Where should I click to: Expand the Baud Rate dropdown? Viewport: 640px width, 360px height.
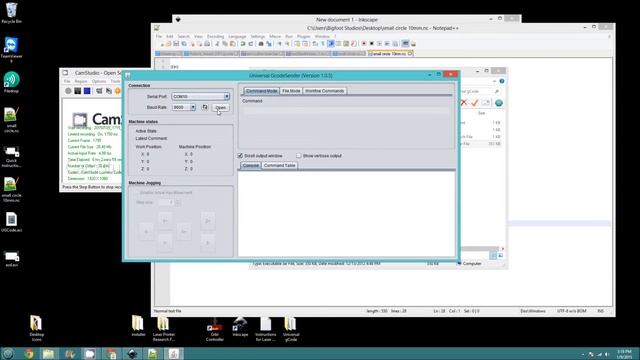tap(193, 107)
